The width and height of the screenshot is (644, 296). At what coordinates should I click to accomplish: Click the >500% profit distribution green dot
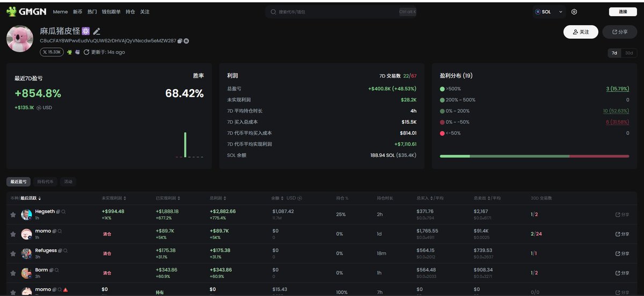[442, 89]
